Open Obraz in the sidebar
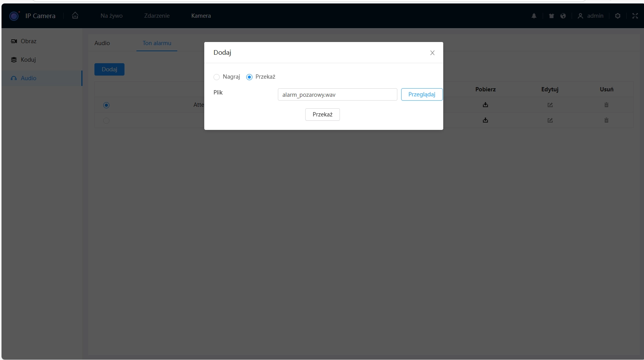The width and height of the screenshot is (644, 360). point(29,41)
